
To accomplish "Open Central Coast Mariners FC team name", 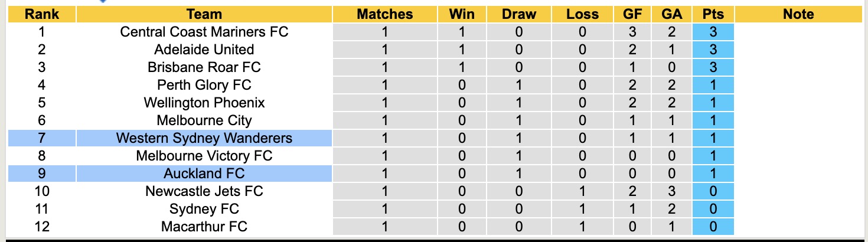I will (x=204, y=32).
